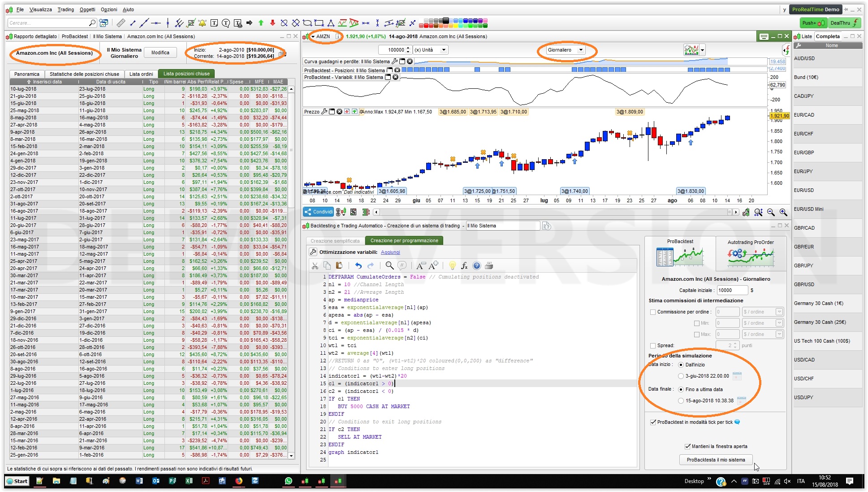The width and height of the screenshot is (868, 492).
Task: Pick the black color swatch in palette
Action: click(445, 20)
